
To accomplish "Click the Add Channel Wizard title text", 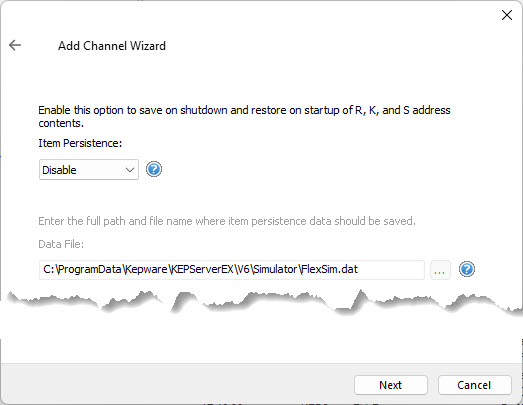I will tap(112, 46).
